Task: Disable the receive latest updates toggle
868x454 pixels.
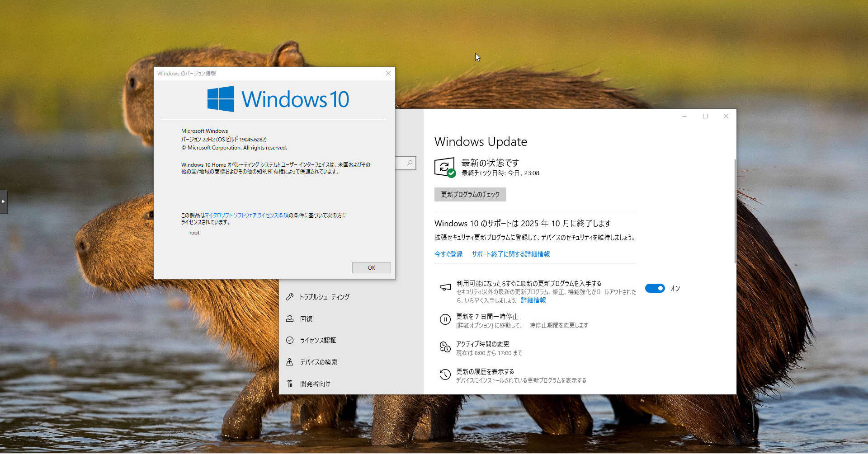Action: click(655, 288)
